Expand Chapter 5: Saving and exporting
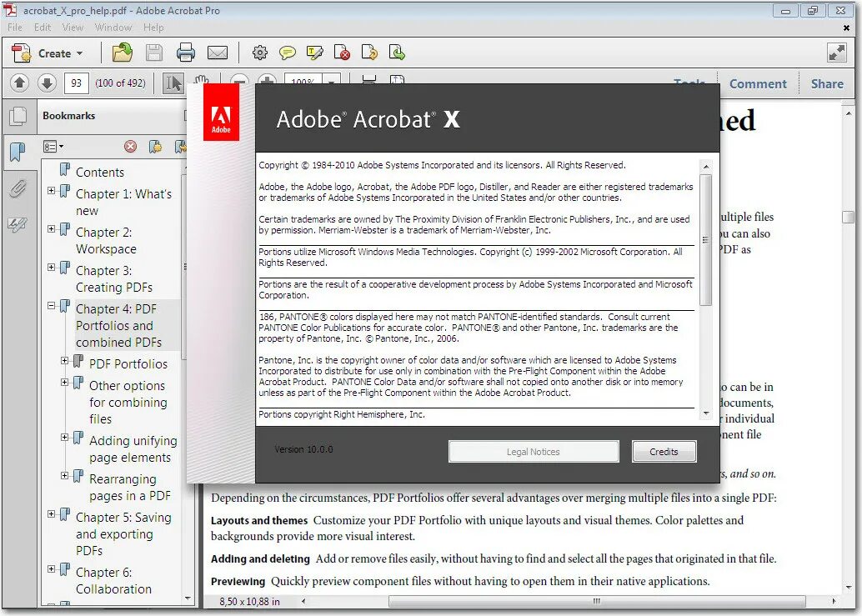This screenshot has height=616, width=862. pos(51,514)
